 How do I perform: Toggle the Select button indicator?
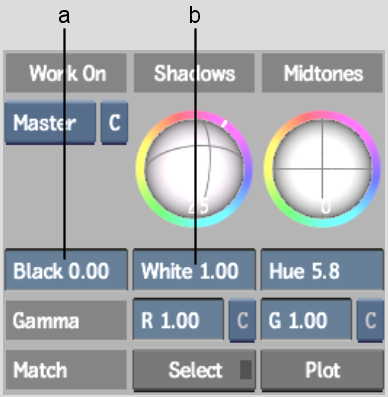[x=246, y=370]
